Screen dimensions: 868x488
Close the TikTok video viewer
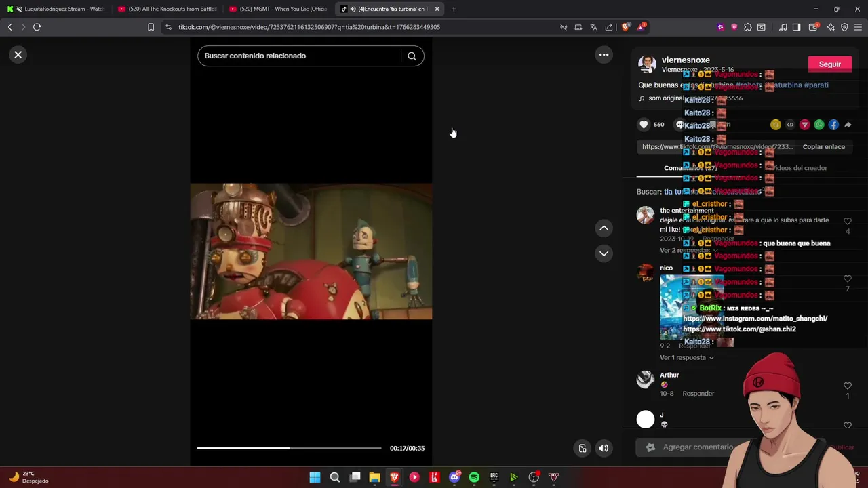tap(18, 55)
